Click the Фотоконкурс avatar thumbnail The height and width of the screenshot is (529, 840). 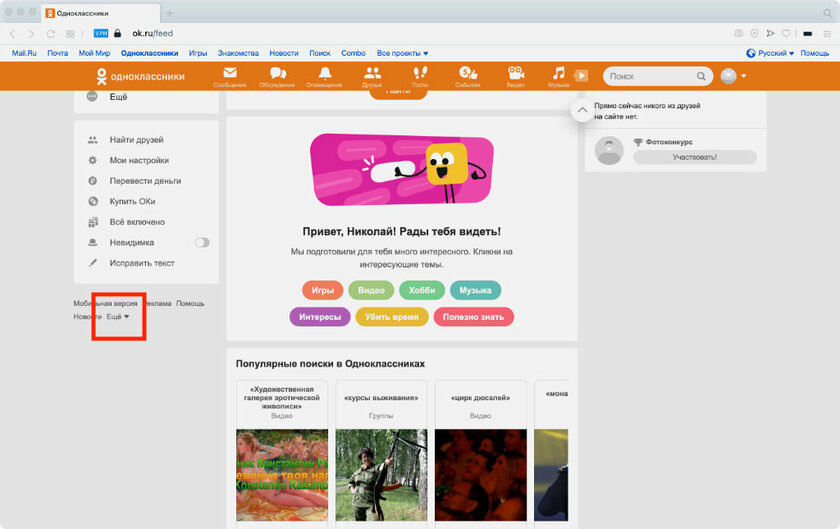(x=609, y=150)
